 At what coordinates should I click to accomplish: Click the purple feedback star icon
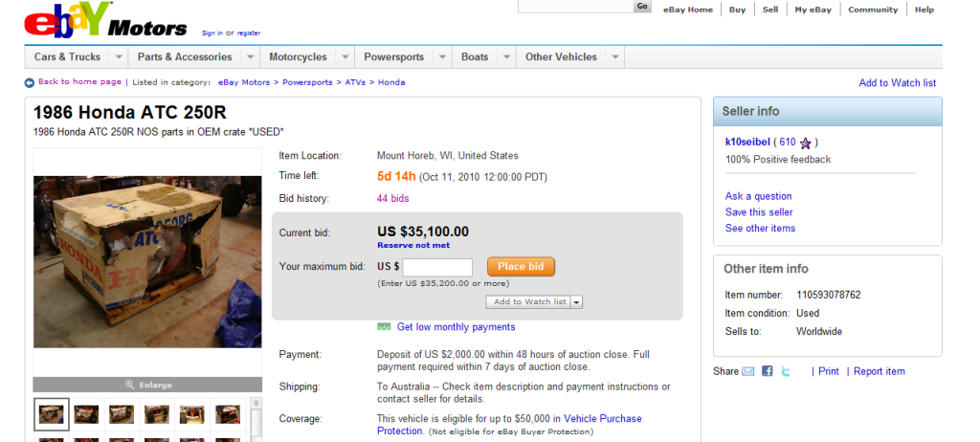pyautogui.click(x=805, y=144)
